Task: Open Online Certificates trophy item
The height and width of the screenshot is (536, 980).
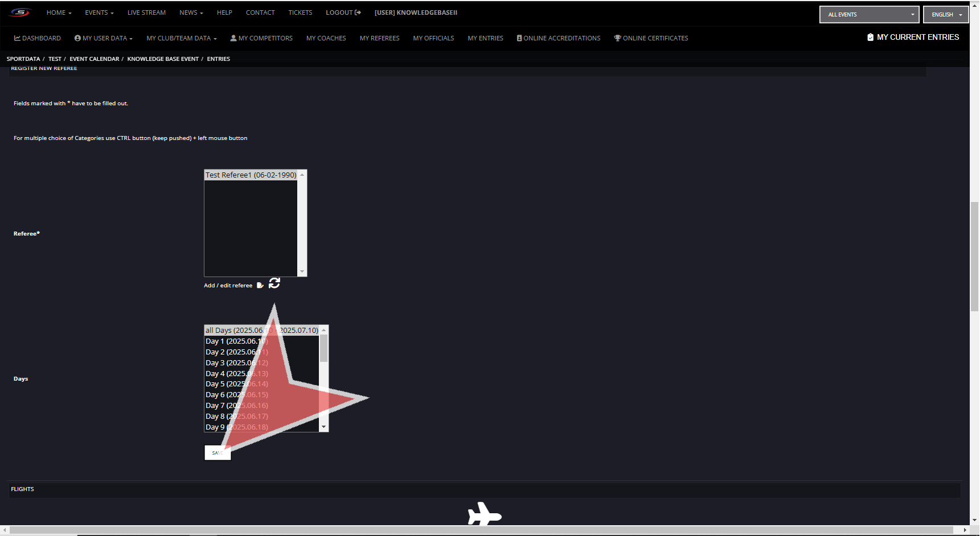Action: click(651, 39)
